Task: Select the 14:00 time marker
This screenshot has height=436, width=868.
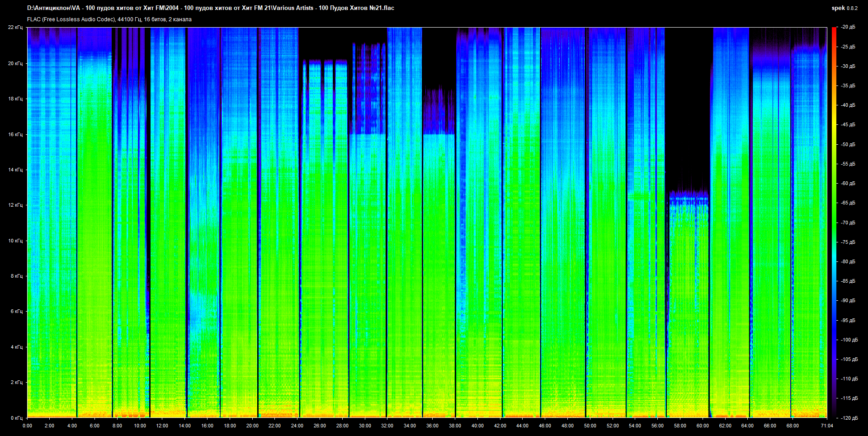Action: pyautogui.click(x=184, y=426)
